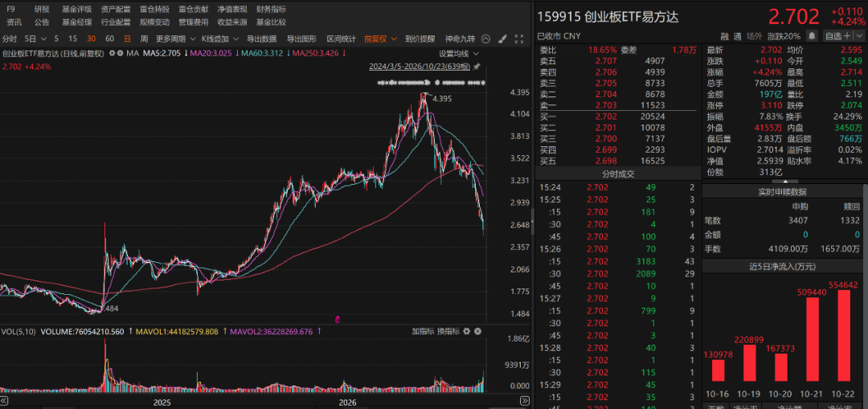Open the chart style brush tool
This screenshot has width=868, height=409.
(502, 39)
